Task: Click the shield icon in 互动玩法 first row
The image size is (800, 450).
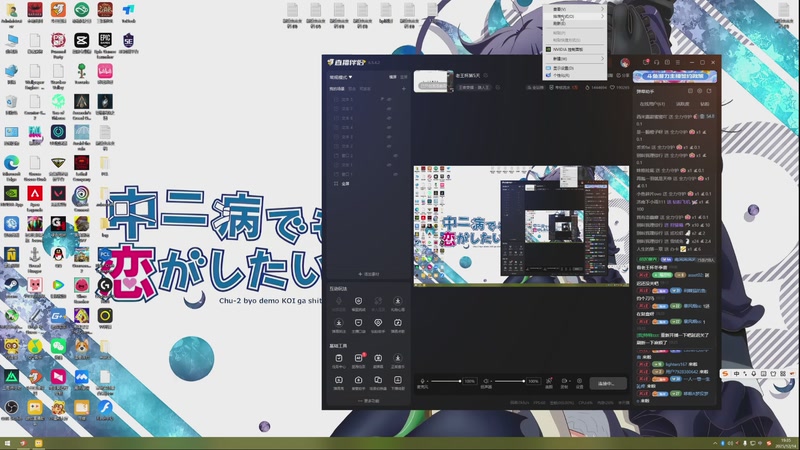Action: coord(359,301)
